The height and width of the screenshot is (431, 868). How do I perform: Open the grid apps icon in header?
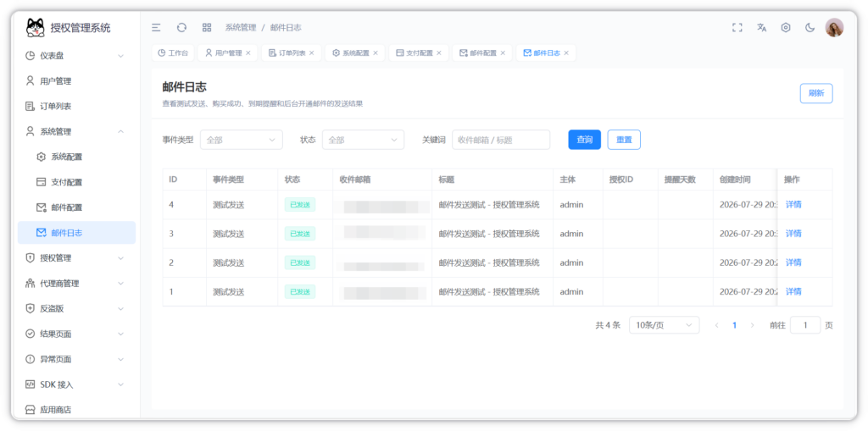click(207, 28)
